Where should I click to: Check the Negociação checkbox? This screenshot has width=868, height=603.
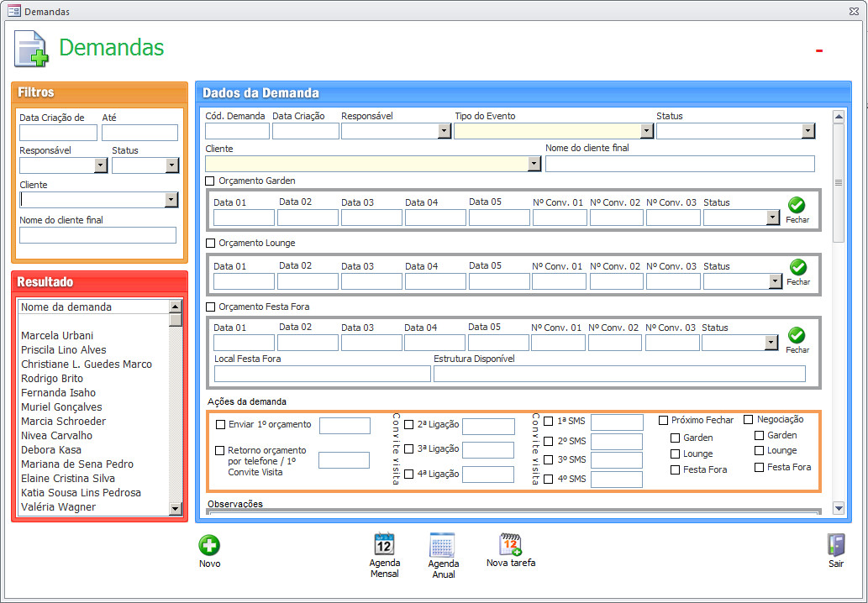[749, 419]
